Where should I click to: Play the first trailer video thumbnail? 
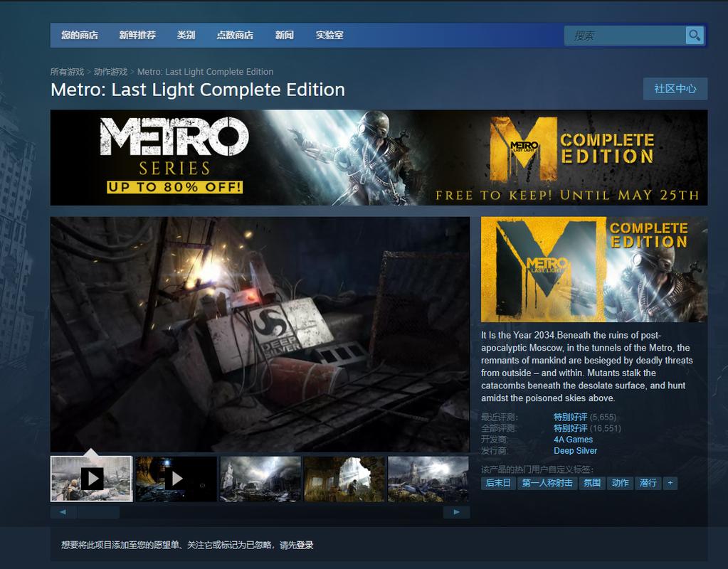click(x=91, y=479)
